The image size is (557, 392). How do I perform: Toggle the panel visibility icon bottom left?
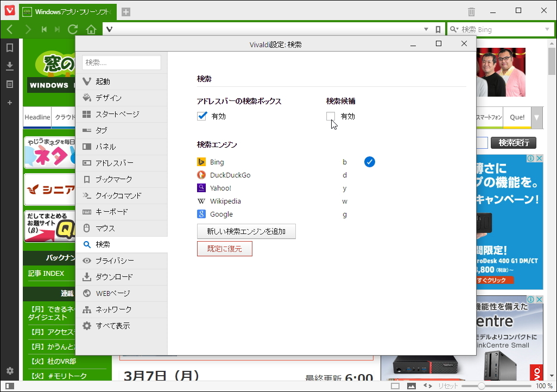pos(10,385)
